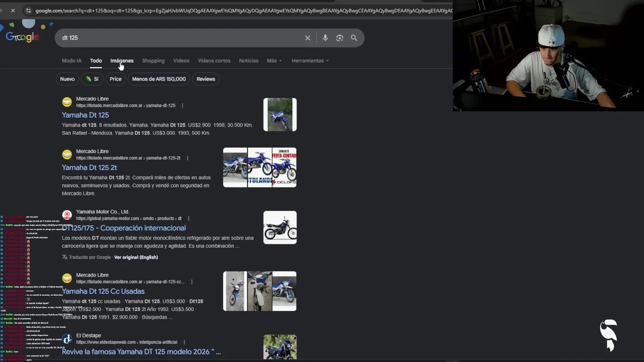
Task: Open Revive la famosa Yamaha DT 125 link
Action: pyautogui.click(x=141, y=351)
